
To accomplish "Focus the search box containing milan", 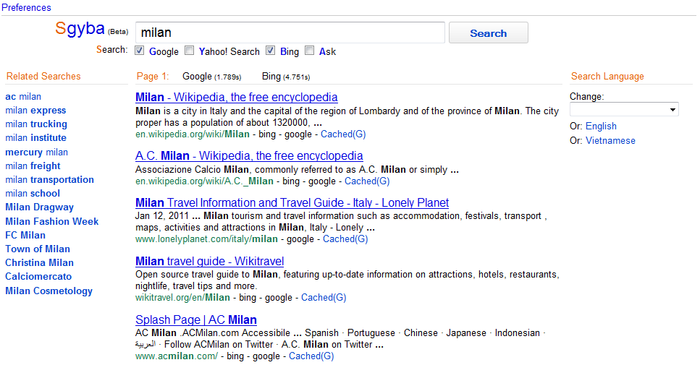I will pos(290,33).
